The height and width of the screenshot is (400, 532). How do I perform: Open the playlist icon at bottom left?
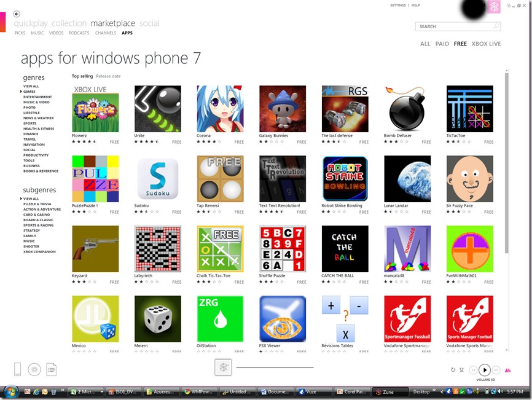click(x=52, y=369)
